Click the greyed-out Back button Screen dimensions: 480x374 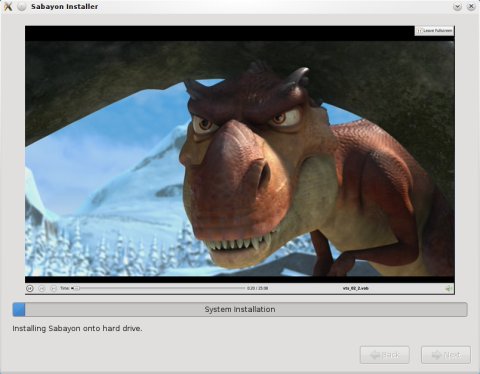pos(385,355)
